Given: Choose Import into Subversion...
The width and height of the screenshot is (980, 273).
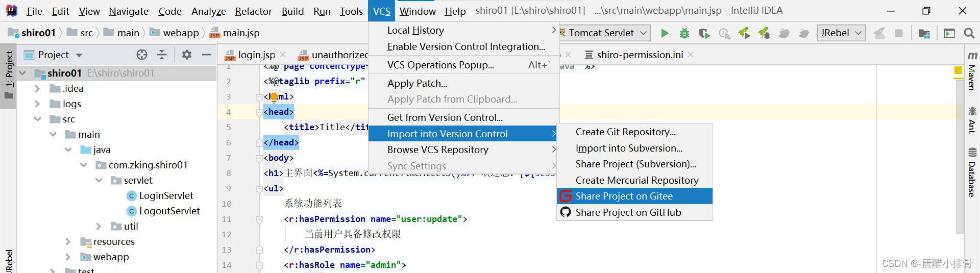Looking at the screenshot, I should (634, 148).
